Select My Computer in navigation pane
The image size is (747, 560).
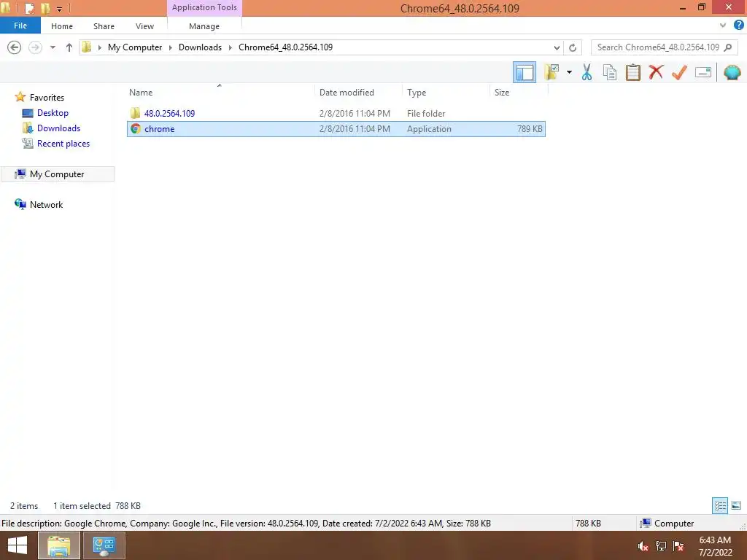tap(57, 174)
